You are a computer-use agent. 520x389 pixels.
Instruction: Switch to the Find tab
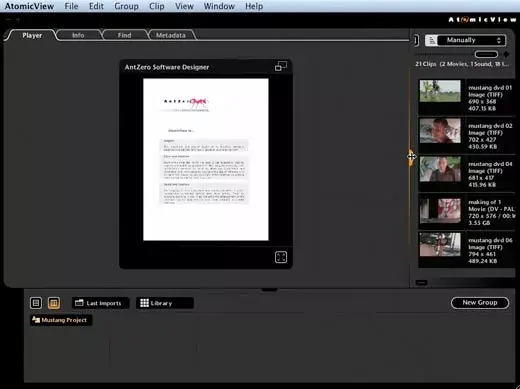124,35
